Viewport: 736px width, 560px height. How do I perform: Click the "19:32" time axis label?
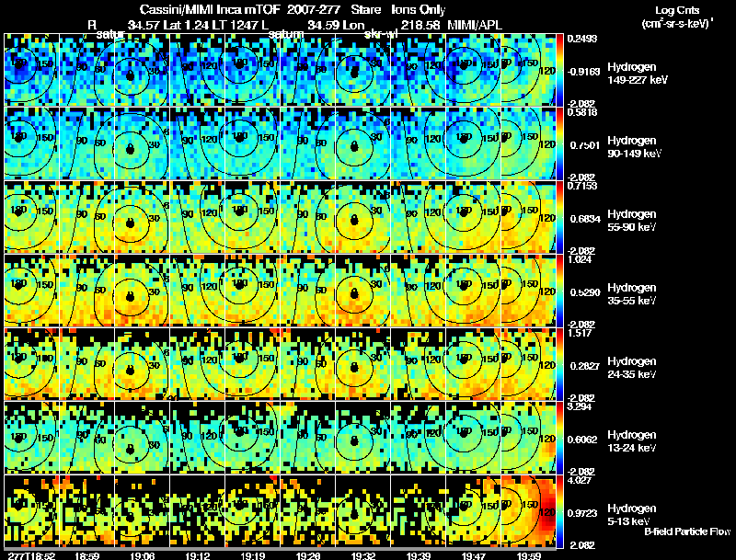(x=363, y=555)
